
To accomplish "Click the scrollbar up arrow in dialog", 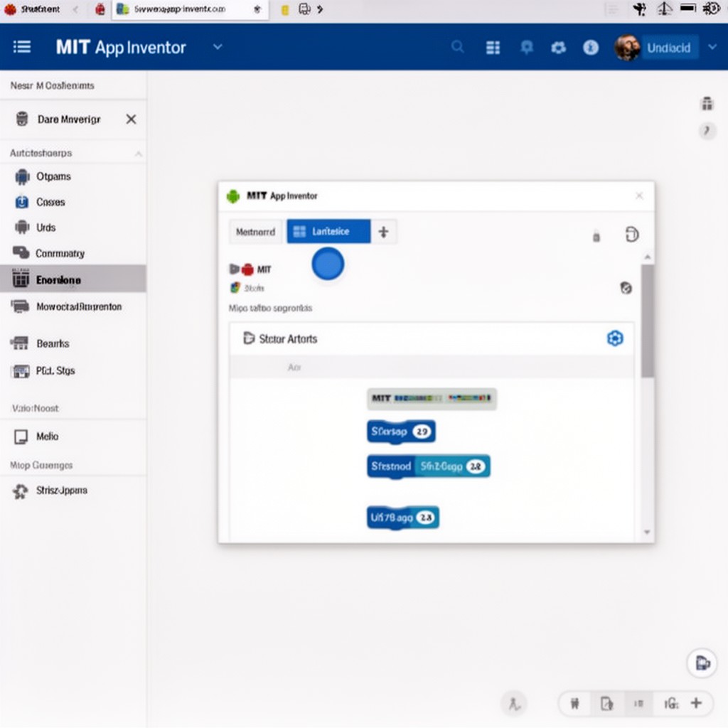I will [x=647, y=257].
